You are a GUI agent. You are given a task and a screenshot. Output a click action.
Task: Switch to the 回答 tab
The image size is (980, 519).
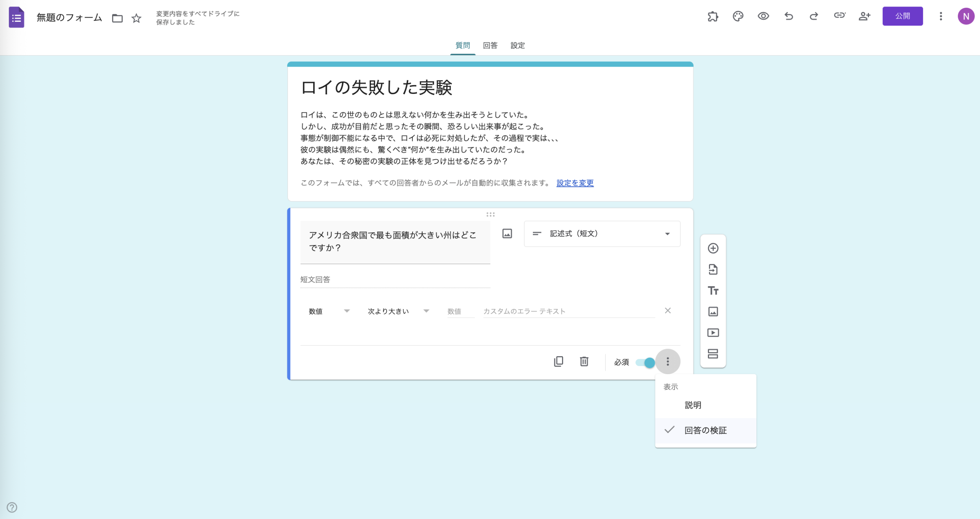[x=490, y=45]
